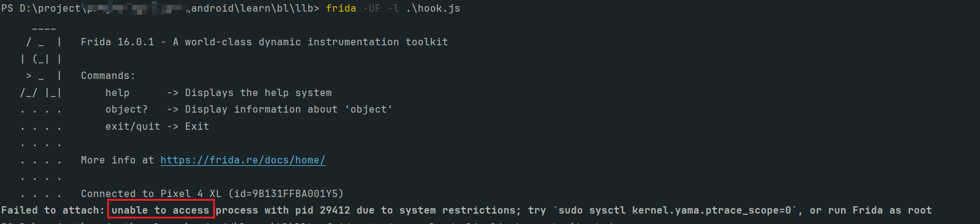Click the 'Frida 16.0.1' version text
The image size is (980, 224).
118,42
